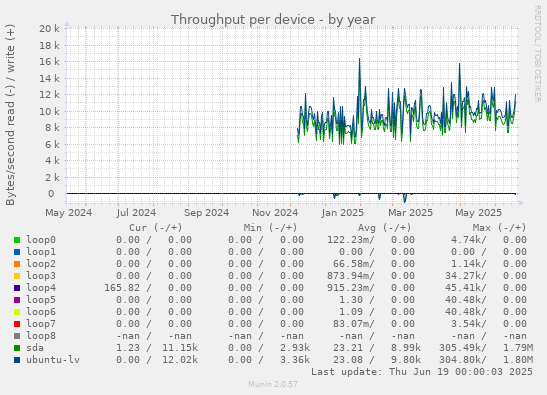
Task: Click the Cur (-/+) column header
Action: coord(156,228)
